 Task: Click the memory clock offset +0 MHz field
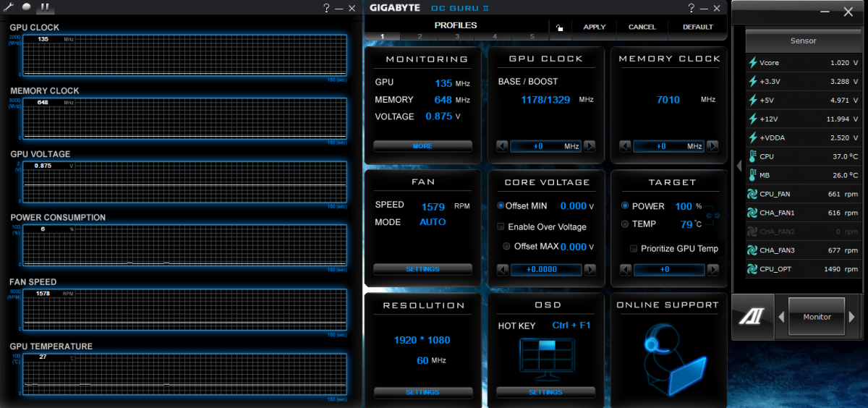[x=669, y=146]
